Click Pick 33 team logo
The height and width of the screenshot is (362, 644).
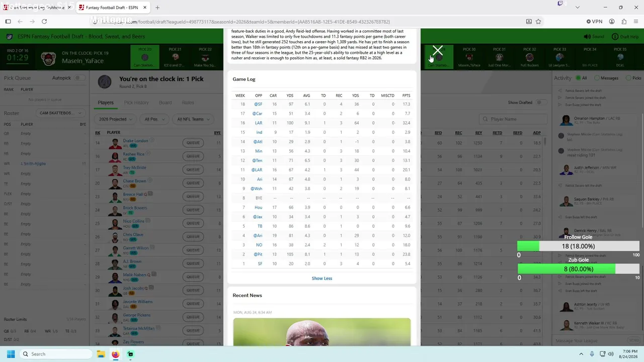pos(559,57)
